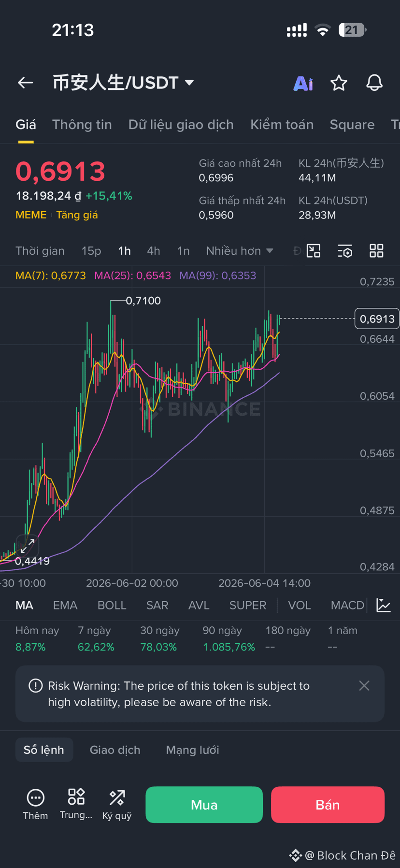Screen dimensions: 400x868
Task: Switch to Giao dịch trades tab
Action: coord(115,750)
